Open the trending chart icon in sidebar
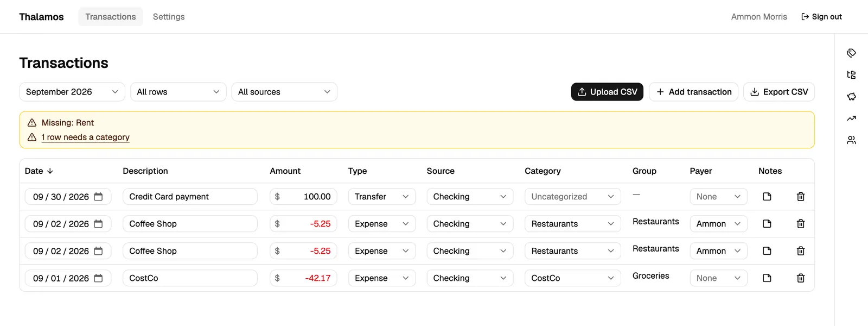868x326 pixels. 851,118
